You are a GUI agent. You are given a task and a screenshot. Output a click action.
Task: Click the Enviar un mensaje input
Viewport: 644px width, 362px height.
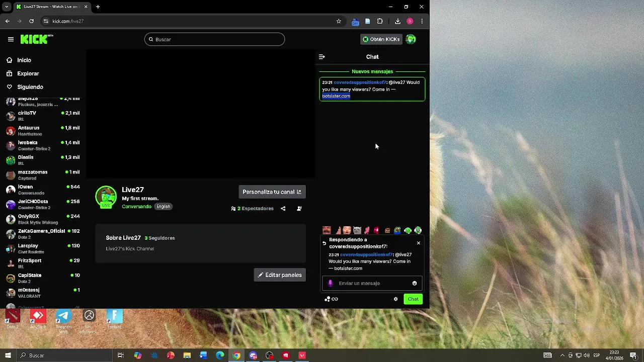click(x=372, y=283)
